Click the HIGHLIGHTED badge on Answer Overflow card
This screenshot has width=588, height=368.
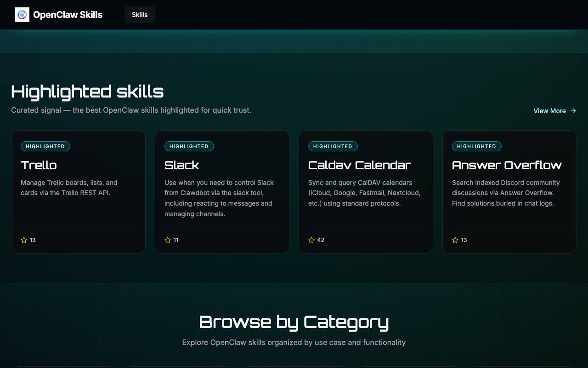point(477,146)
